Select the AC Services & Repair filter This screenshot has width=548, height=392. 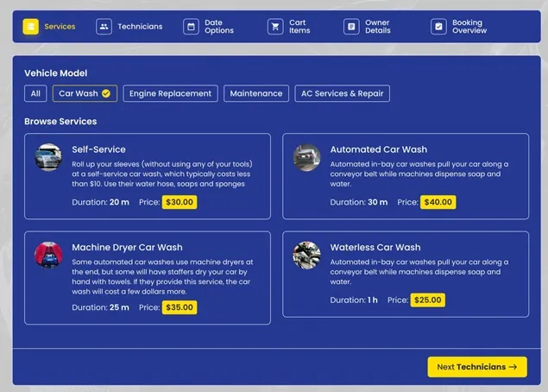click(x=342, y=93)
